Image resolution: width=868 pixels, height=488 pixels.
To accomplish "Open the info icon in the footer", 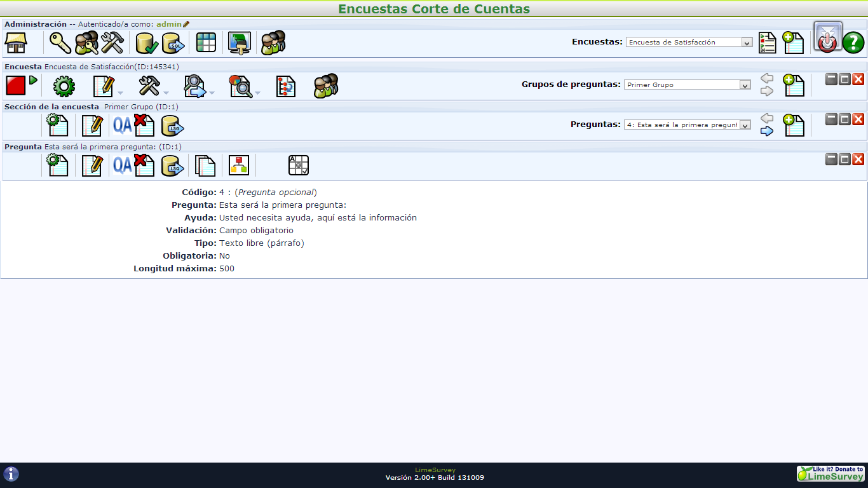I will 11,474.
